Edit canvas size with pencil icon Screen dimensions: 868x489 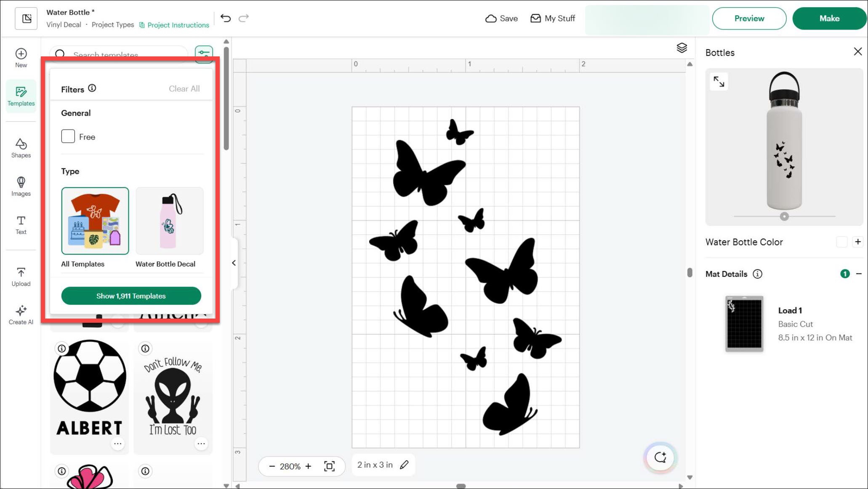tap(404, 465)
